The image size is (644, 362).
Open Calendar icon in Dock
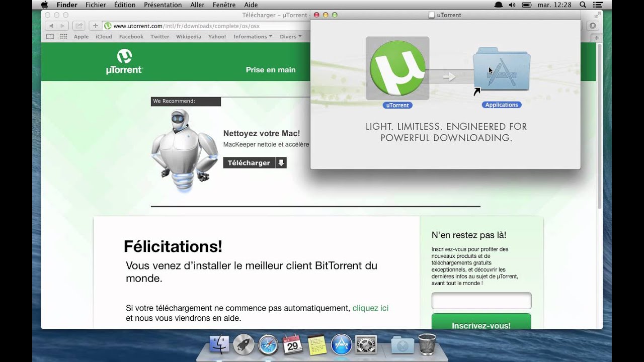[292, 344]
